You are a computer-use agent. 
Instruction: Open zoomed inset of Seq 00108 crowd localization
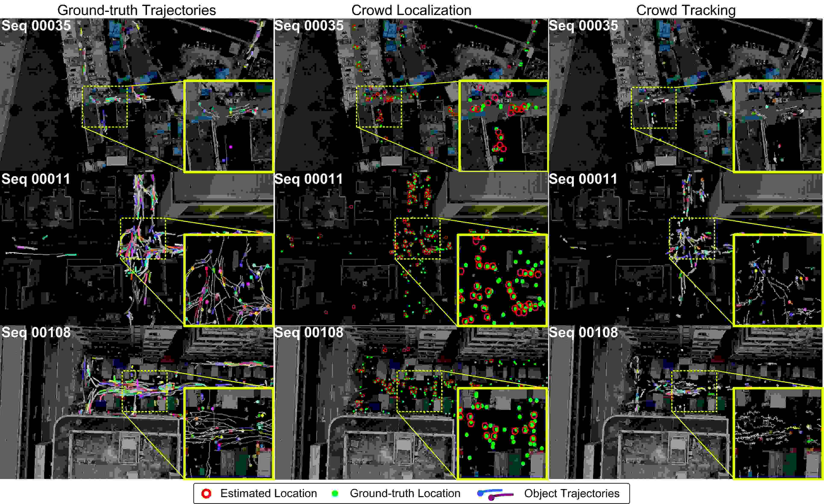(x=502, y=433)
